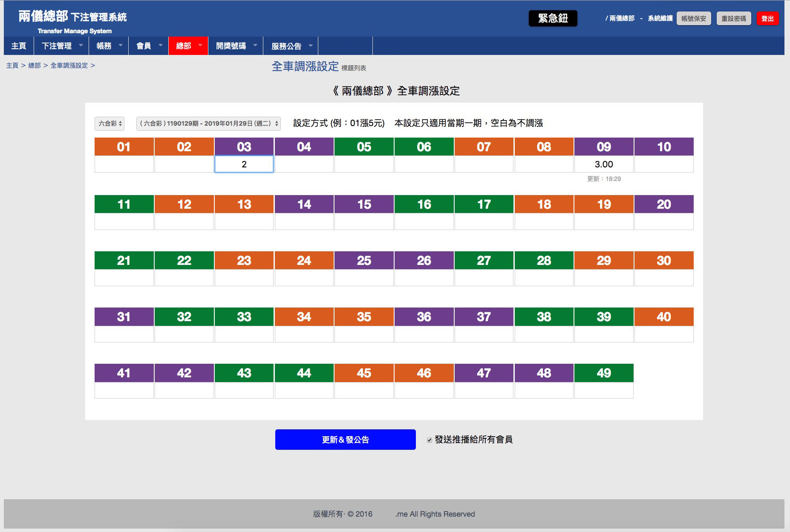Screen dimensions: 790x532
Task: Click the 總部 breadcrumb link
Action: tap(35, 66)
